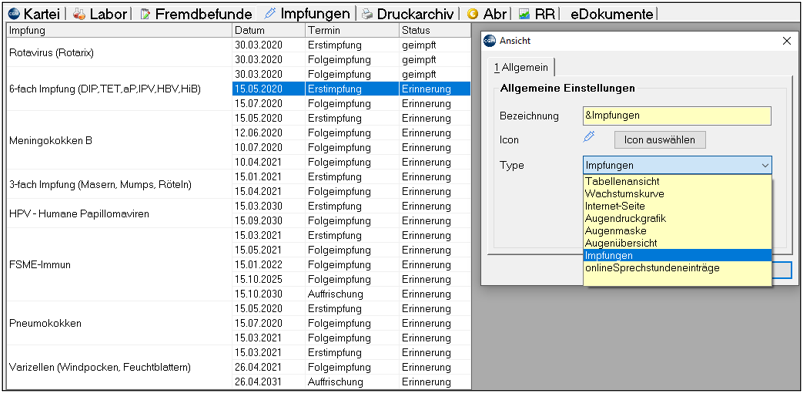The height and width of the screenshot is (393, 803).
Task: Open the Fremdbefunde tab
Action: (x=196, y=13)
